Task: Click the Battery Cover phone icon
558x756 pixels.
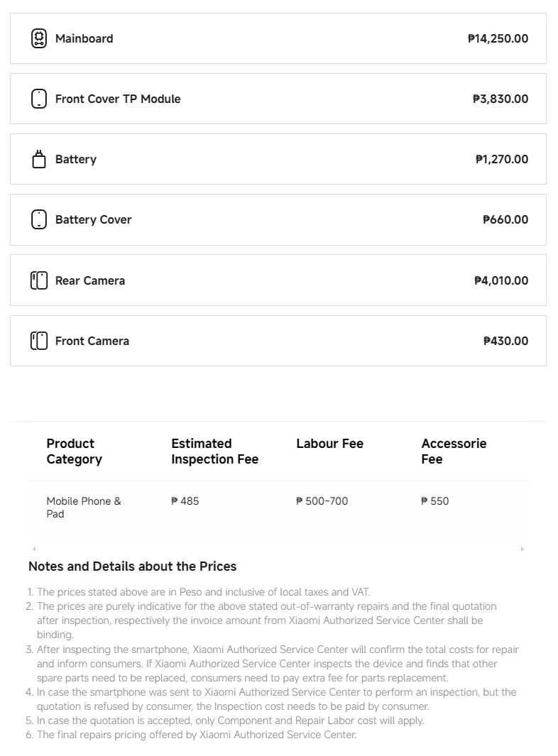Action: (39, 219)
